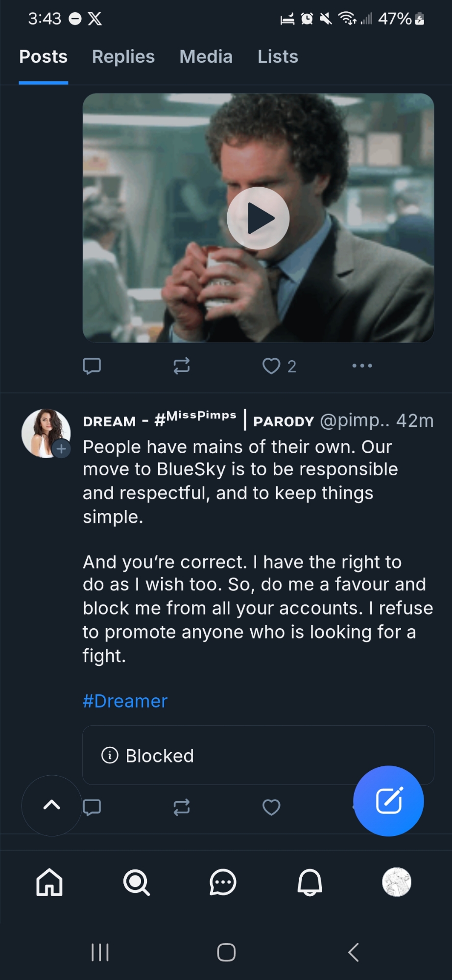Compose a new post
This screenshot has height=980, width=452.
[x=388, y=801]
